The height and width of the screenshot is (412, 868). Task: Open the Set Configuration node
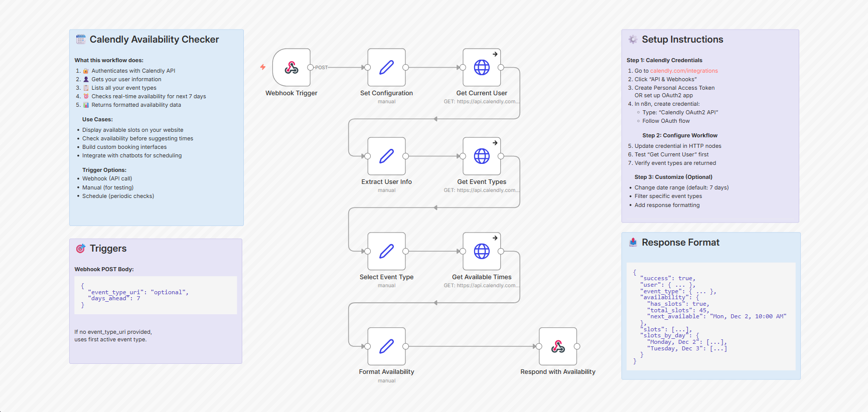click(386, 67)
